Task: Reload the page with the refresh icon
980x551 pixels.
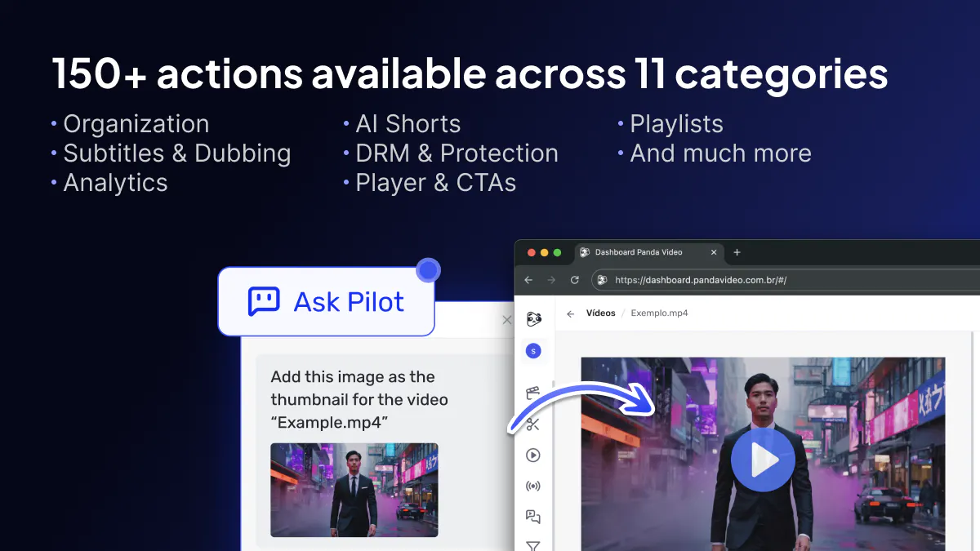Action: click(574, 280)
